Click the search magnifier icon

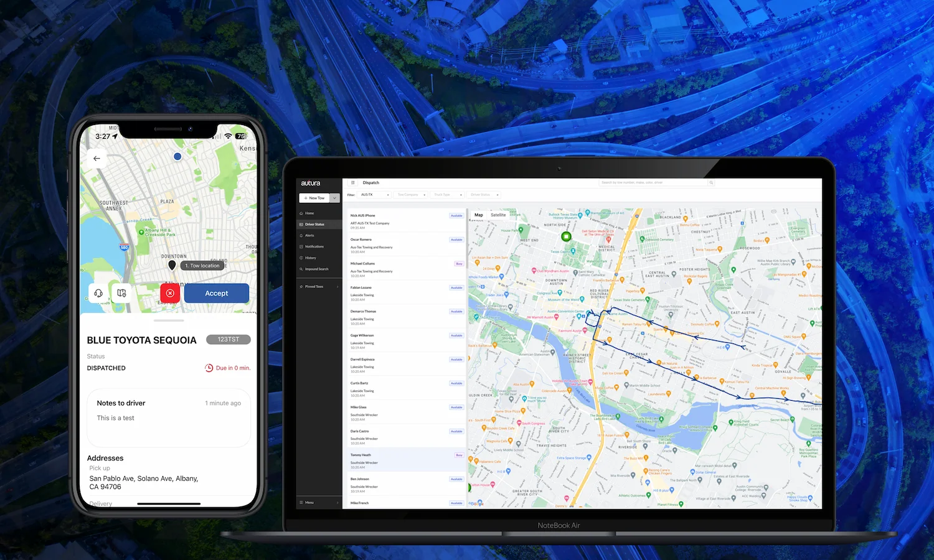711,183
